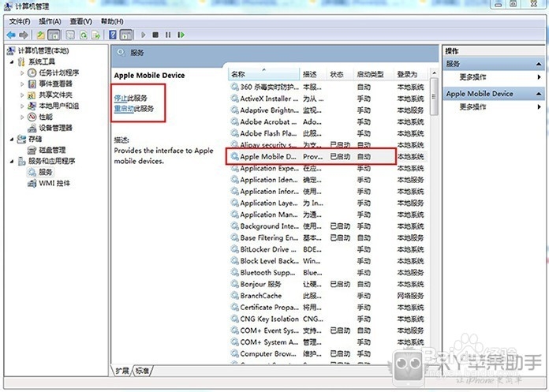Image resolution: width=549 pixels, height=392 pixels.
Task: Toggle the show/hide console tree icon
Action: click(x=54, y=35)
